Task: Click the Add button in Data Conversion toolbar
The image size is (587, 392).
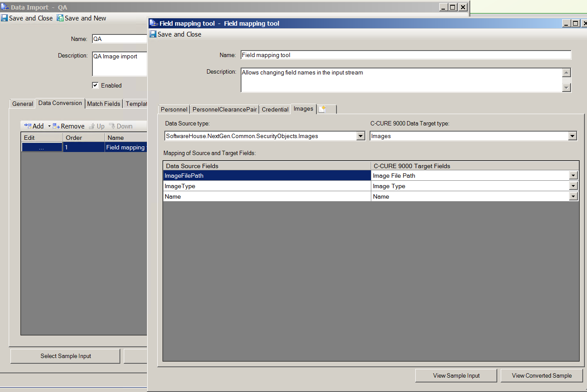Action: point(34,126)
